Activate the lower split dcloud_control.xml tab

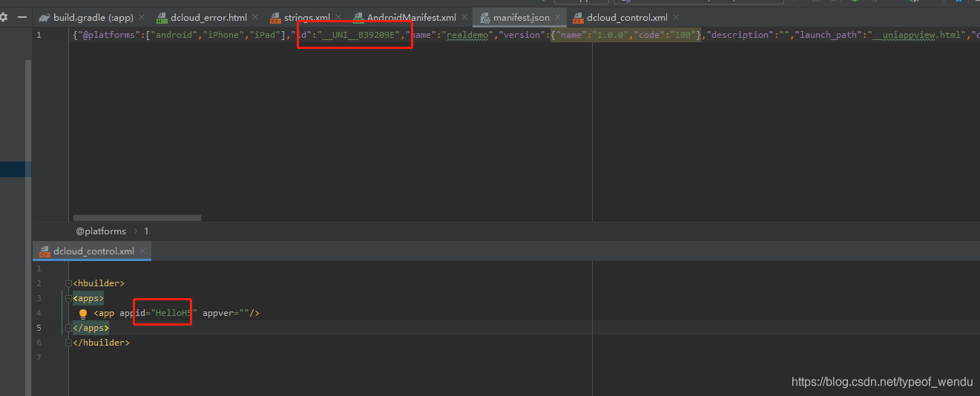[93, 251]
